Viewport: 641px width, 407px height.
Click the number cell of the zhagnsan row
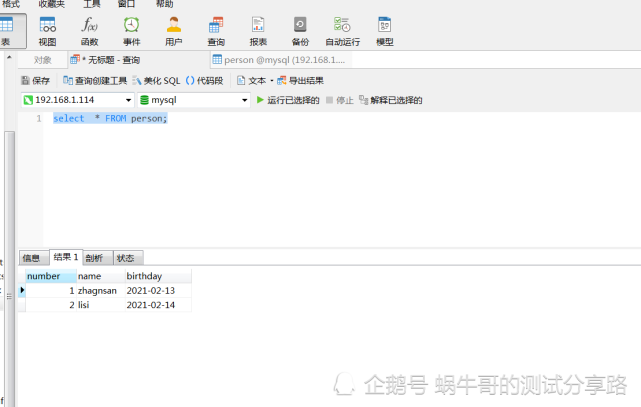tap(51, 291)
